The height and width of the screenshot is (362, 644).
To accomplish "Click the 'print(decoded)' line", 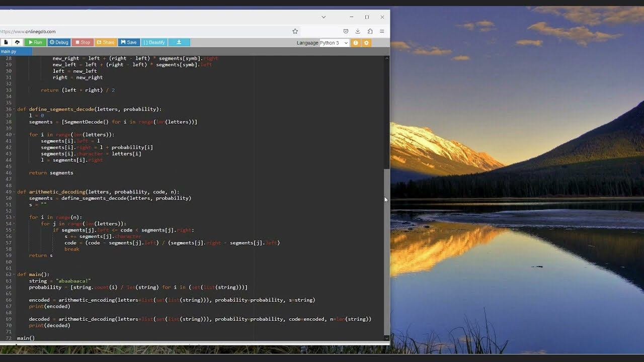I will (x=49, y=325).
